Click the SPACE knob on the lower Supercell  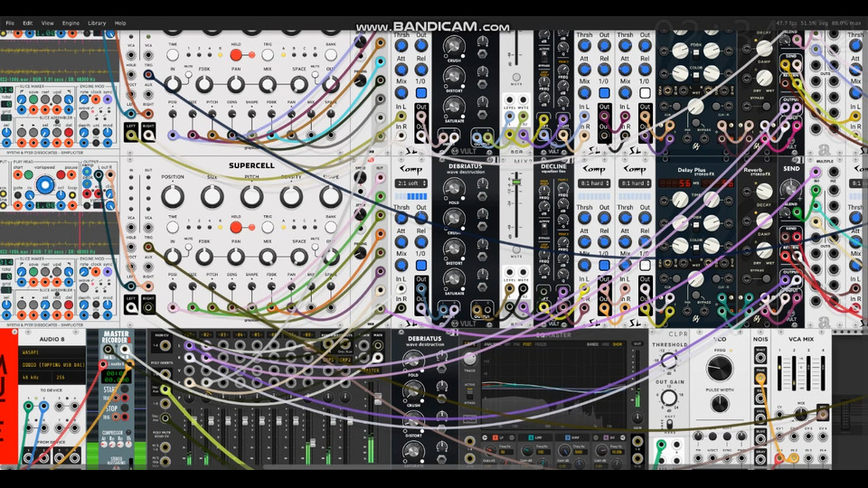(299, 257)
